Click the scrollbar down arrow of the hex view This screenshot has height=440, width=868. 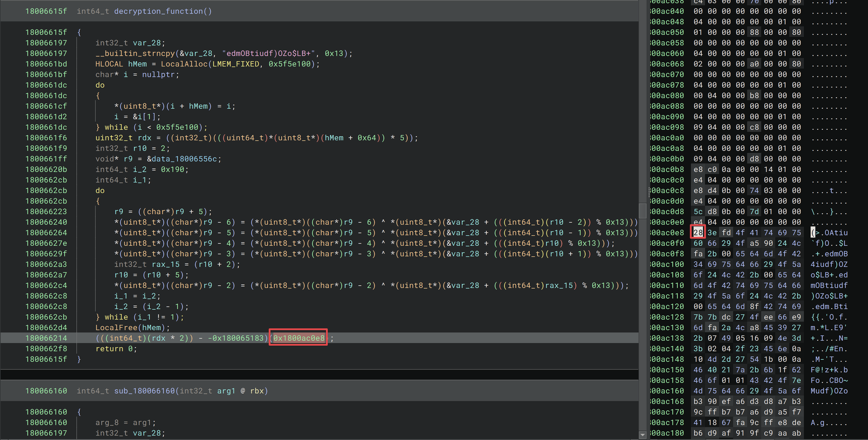click(x=643, y=435)
